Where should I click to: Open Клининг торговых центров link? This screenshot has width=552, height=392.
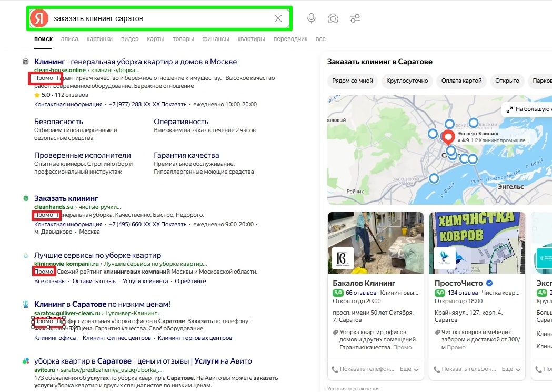point(195,338)
